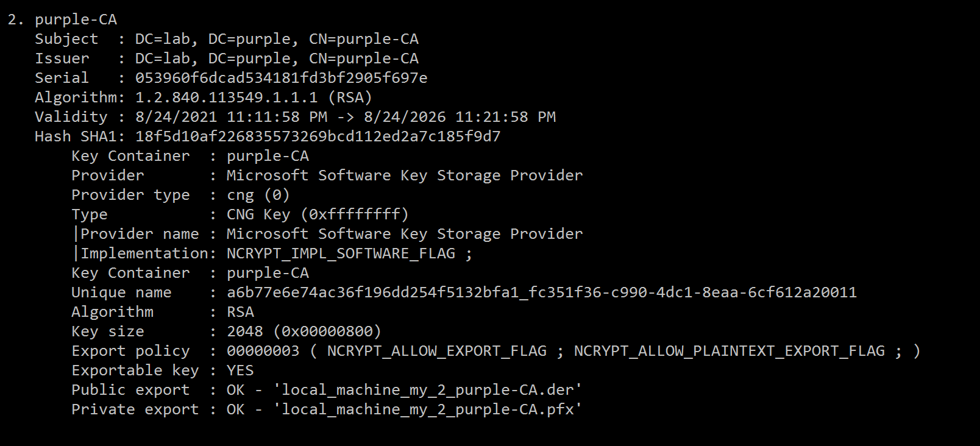Click the export policy value 00000003
This screenshot has height=446, width=980.
pos(263,351)
